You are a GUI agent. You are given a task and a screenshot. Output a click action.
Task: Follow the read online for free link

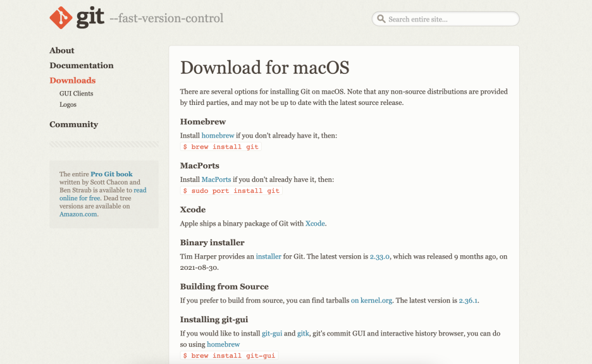(x=102, y=194)
